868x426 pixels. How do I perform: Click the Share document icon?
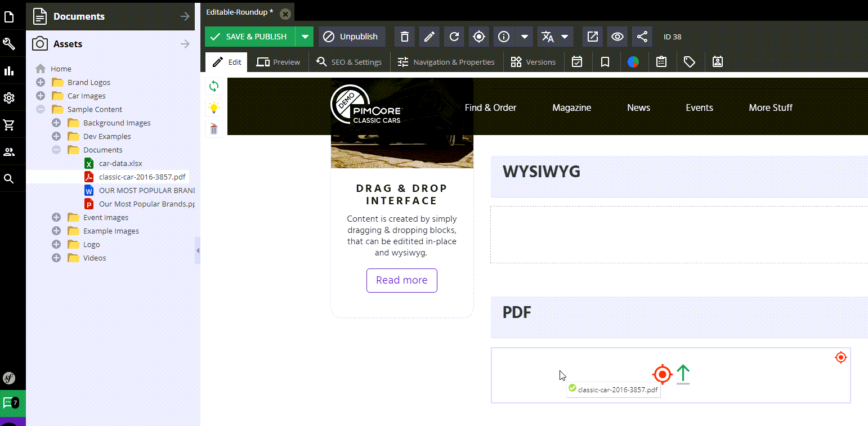coord(642,37)
